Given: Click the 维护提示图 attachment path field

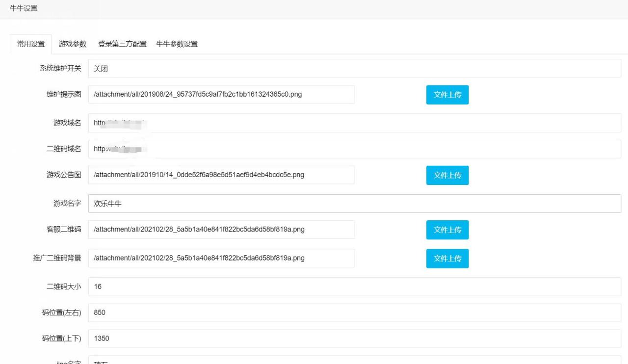Looking at the screenshot, I should pyautogui.click(x=221, y=94).
